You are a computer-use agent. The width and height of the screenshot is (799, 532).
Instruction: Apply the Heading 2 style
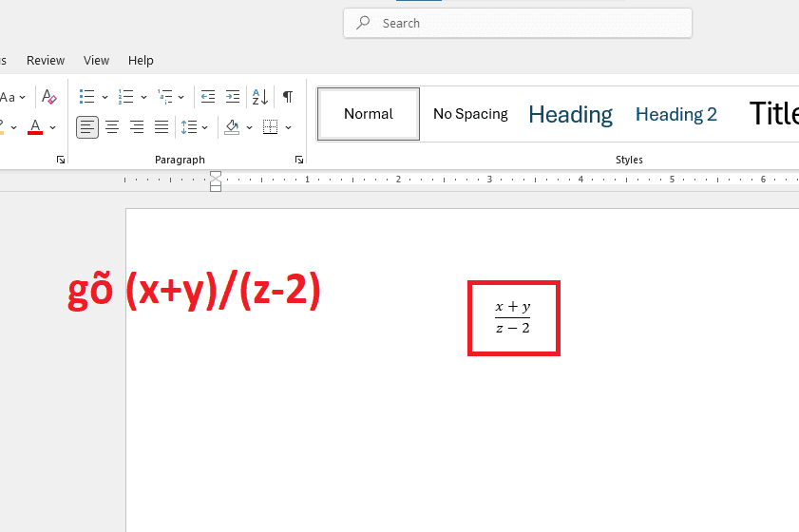pos(676,114)
